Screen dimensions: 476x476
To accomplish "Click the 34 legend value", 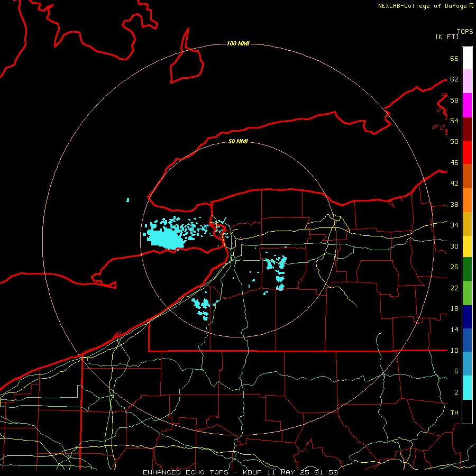I will (454, 225).
